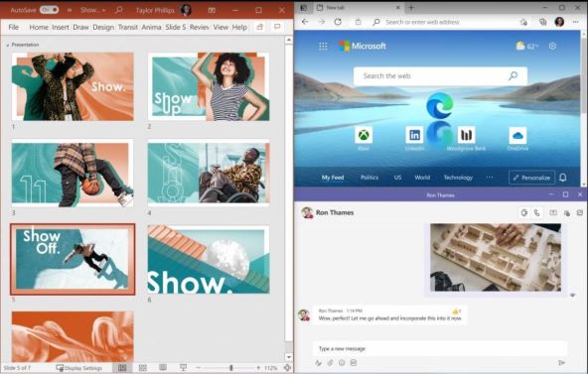Select slide 4 thumbnail with wheelchair

coord(209,173)
